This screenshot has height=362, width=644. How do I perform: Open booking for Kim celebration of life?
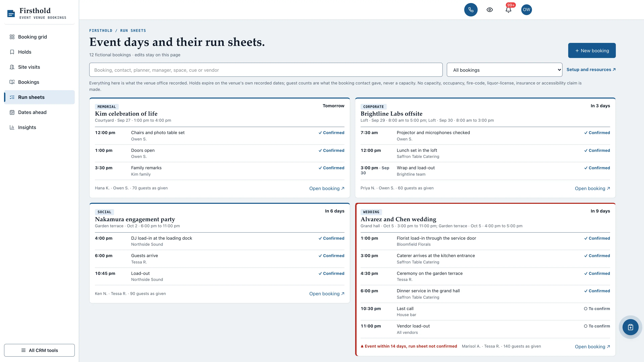[x=327, y=188]
